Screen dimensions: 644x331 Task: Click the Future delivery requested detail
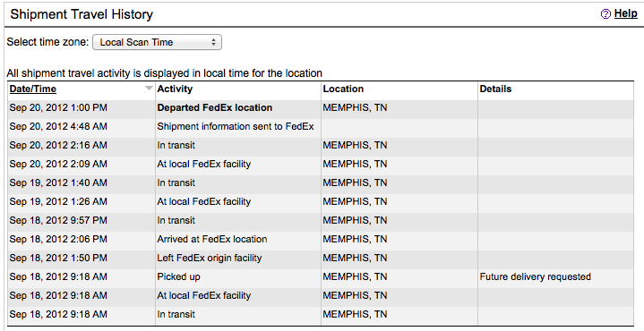(x=535, y=276)
